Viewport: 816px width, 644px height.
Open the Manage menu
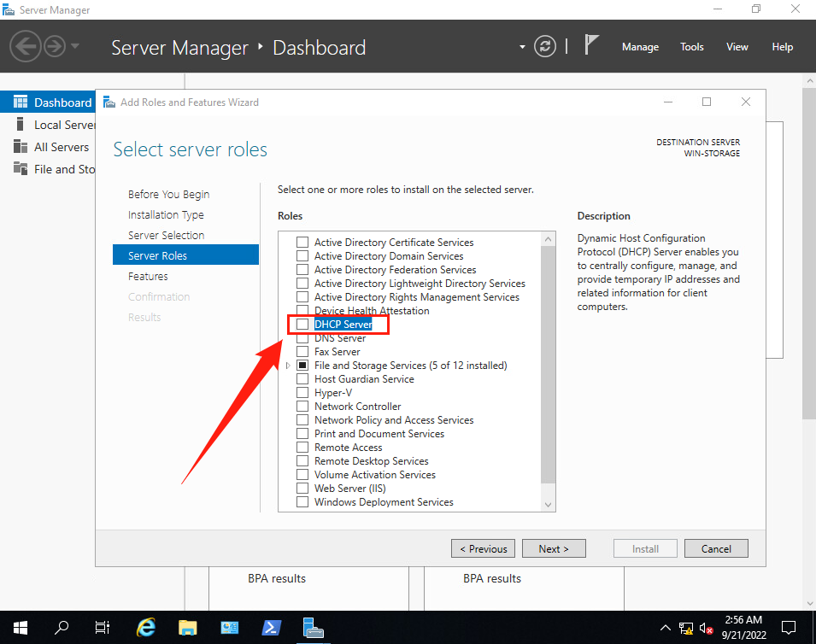point(640,47)
